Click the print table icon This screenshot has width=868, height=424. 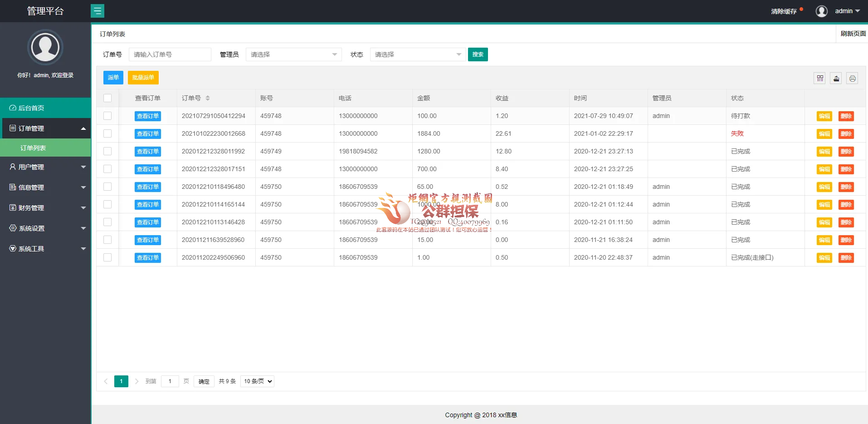pos(853,79)
